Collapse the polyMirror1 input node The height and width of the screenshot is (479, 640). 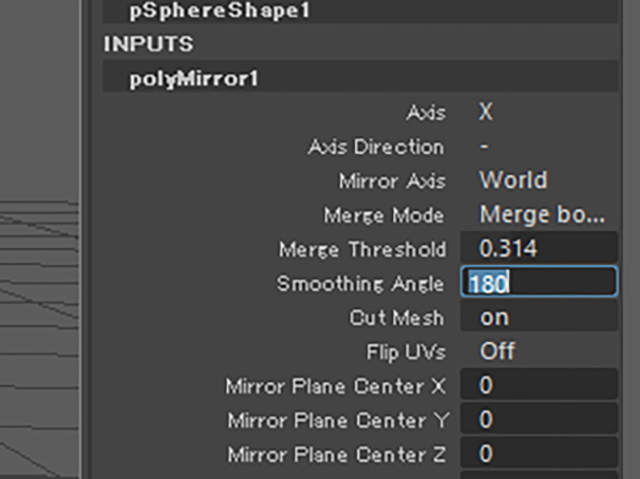(194, 78)
